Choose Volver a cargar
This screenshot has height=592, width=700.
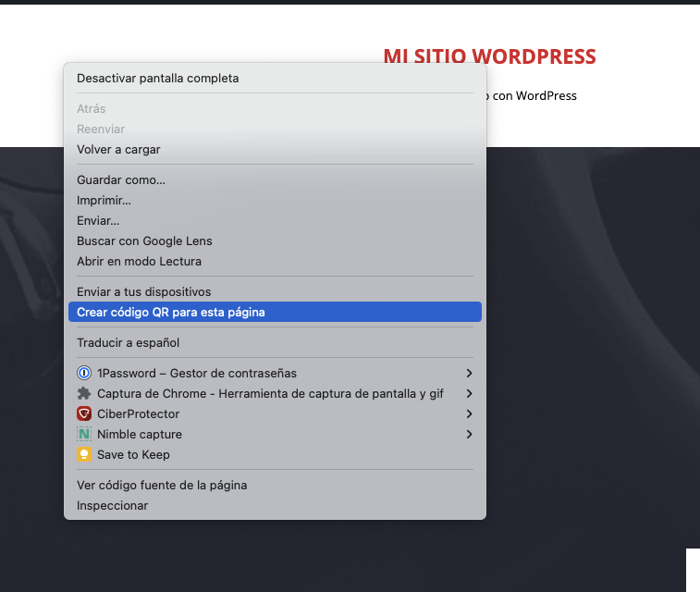pyautogui.click(x=275, y=150)
